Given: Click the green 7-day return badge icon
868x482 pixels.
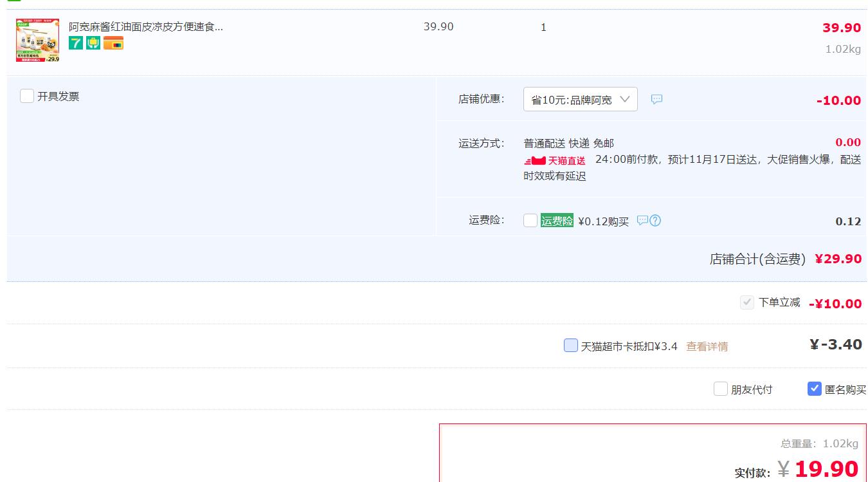Looking at the screenshot, I should coord(76,43).
